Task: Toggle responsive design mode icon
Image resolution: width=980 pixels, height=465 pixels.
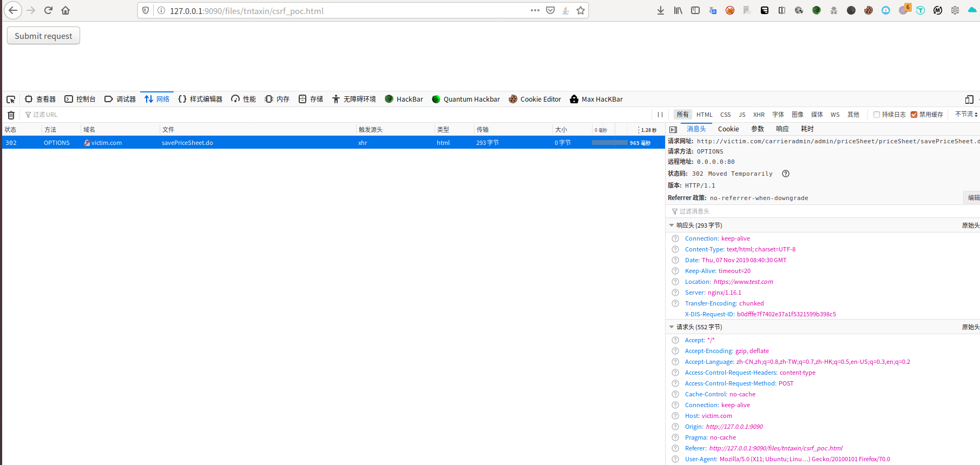Action: [x=969, y=99]
